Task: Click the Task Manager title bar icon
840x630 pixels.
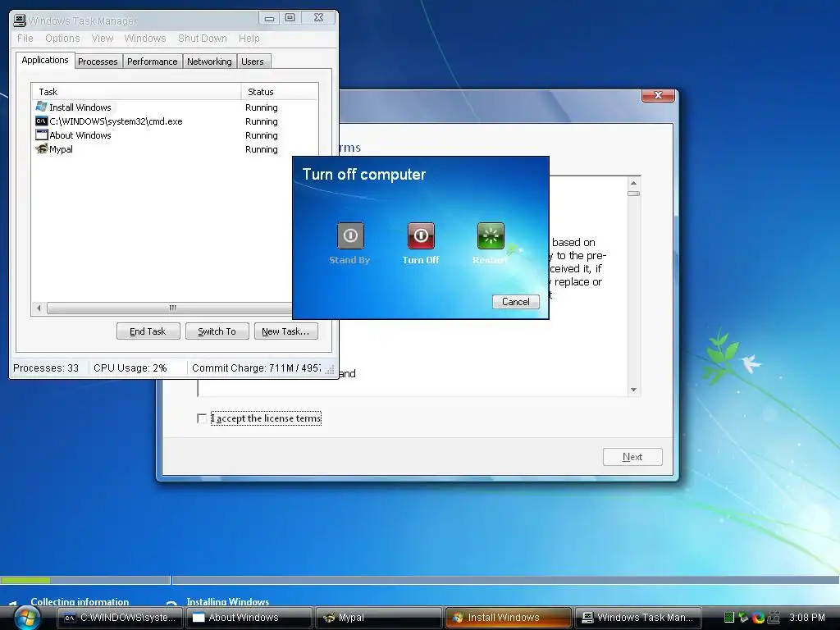Action: click(x=20, y=21)
